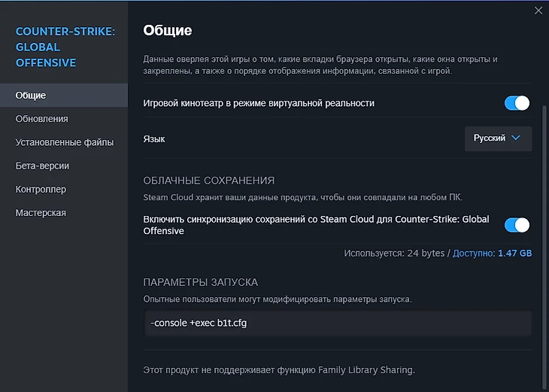This screenshot has width=549, height=392.
Task: Go to Установленные файлы
Action: [65, 142]
